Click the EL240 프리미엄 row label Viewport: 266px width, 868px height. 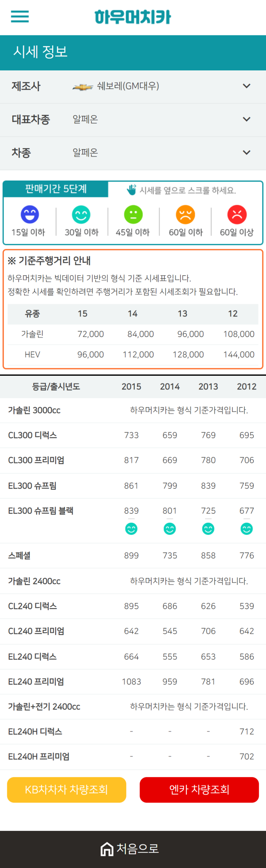tap(36, 682)
